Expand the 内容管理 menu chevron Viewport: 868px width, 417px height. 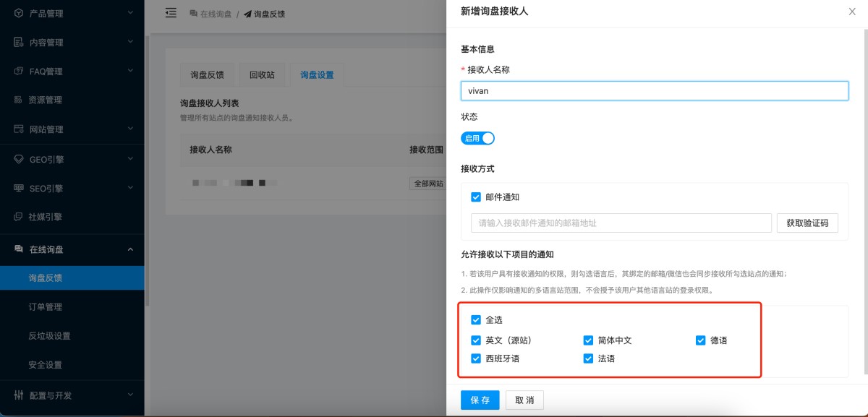coord(130,42)
